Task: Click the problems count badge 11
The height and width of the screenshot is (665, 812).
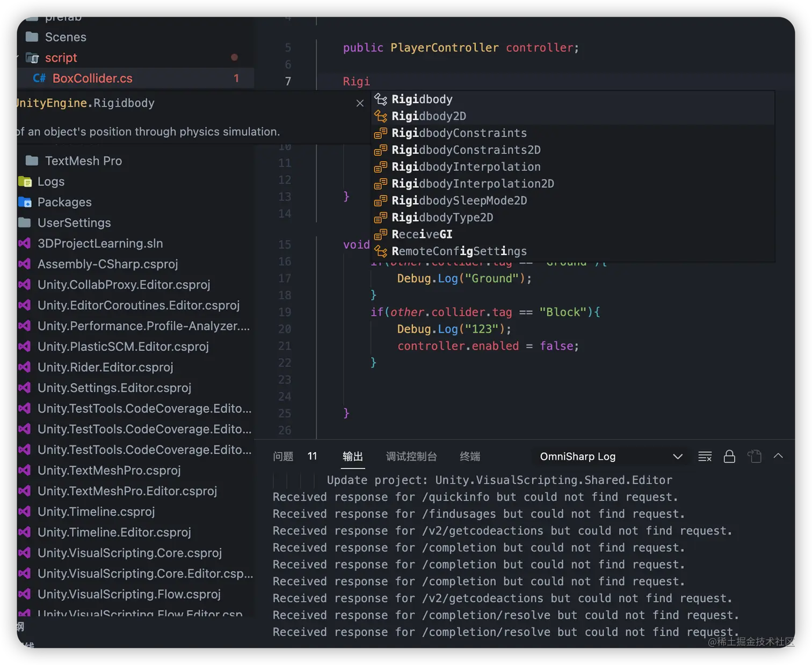Action: 312,456
